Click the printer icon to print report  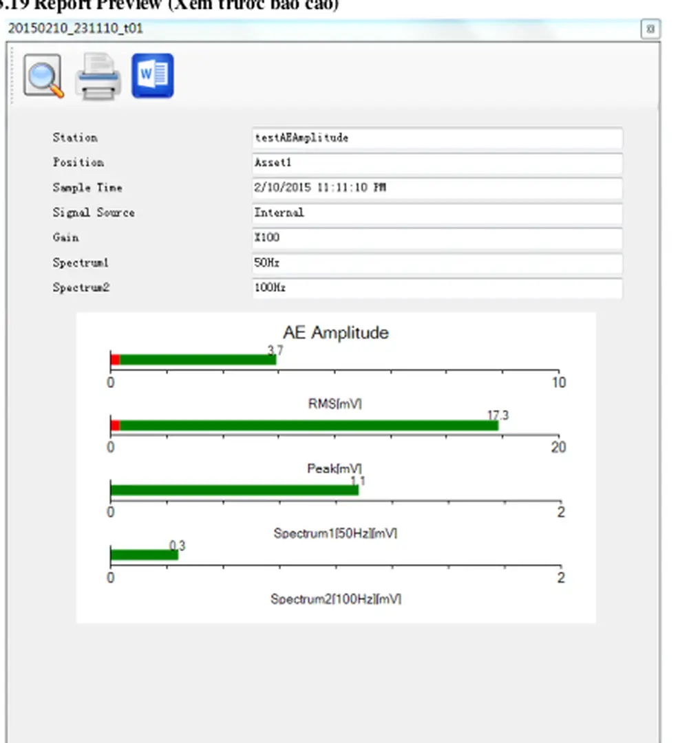click(x=98, y=76)
